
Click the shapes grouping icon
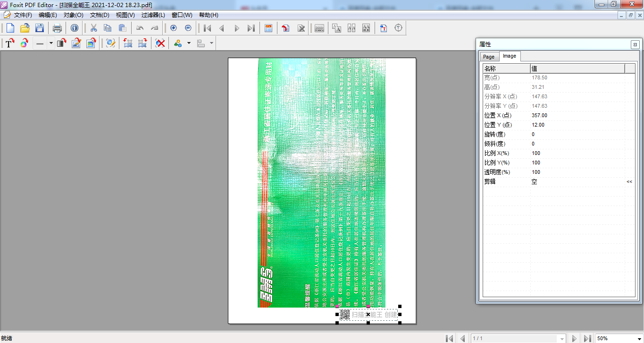pyautogui.click(x=178, y=43)
